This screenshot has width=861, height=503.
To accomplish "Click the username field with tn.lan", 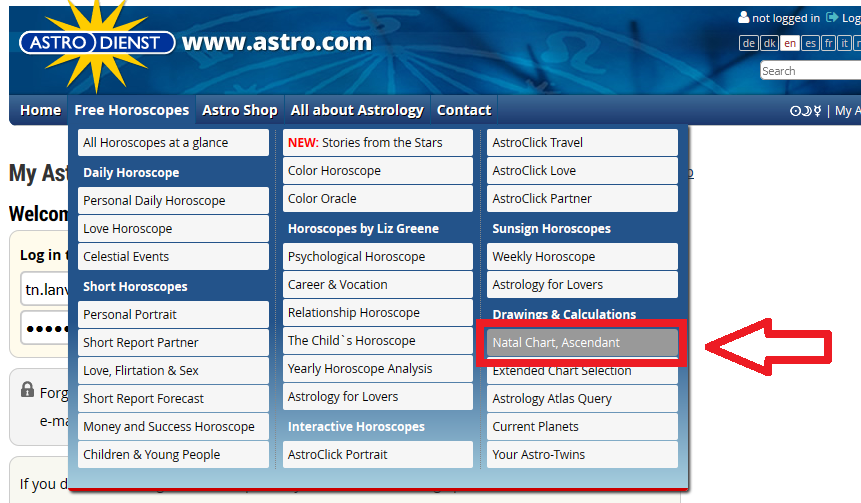I will [45, 289].
